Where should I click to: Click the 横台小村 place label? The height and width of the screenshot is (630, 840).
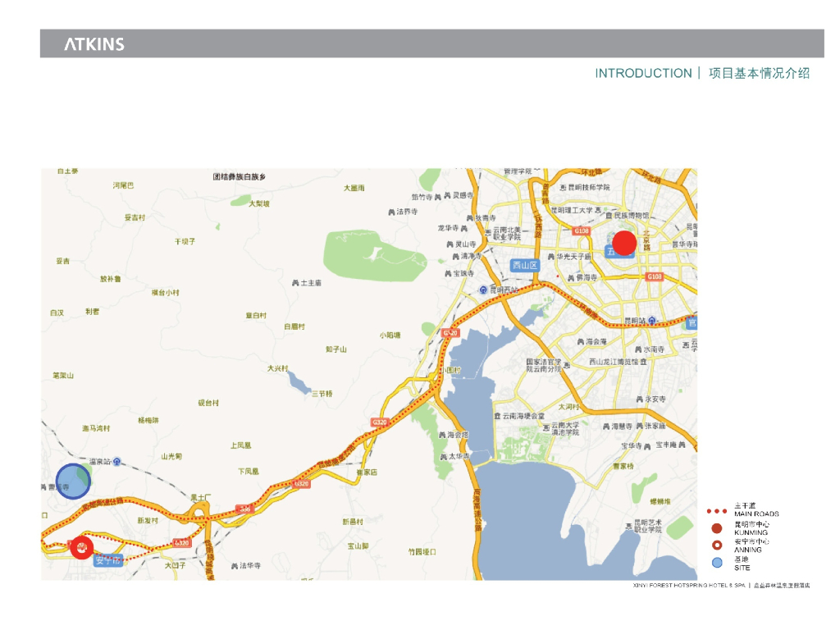click(166, 293)
